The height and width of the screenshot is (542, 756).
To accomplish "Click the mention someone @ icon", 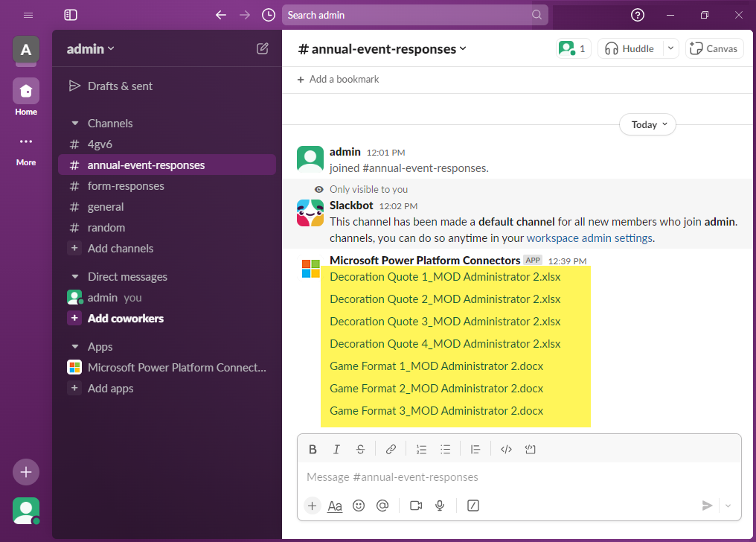I will coord(382,506).
